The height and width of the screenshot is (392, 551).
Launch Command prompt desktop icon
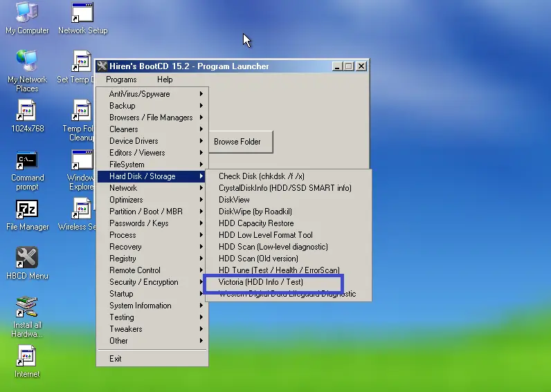[27, 170]
